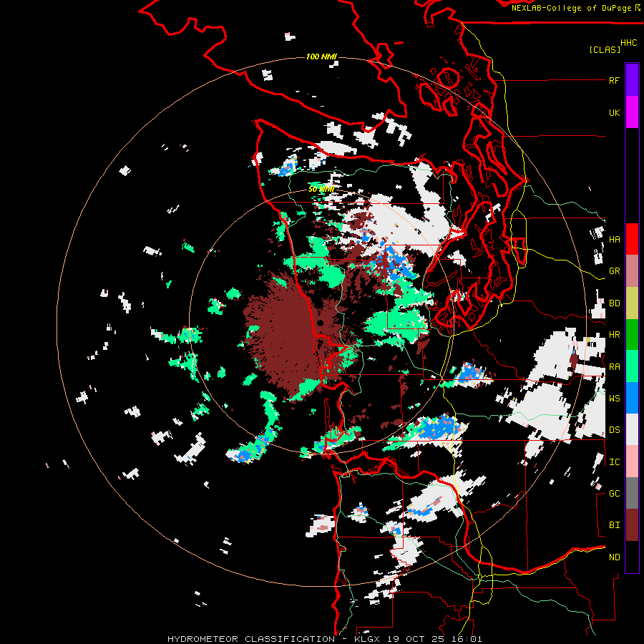Click the white DS legend swatch

[632, 429]
